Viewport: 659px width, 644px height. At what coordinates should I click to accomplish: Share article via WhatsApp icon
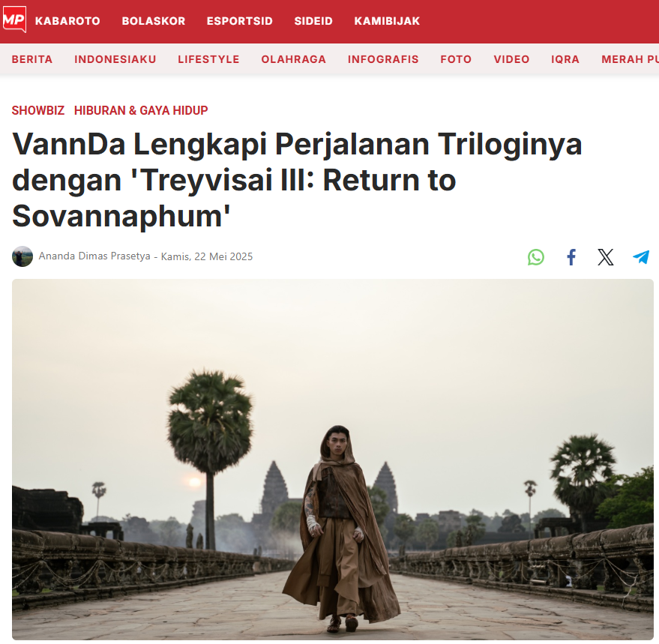point(536,257)
